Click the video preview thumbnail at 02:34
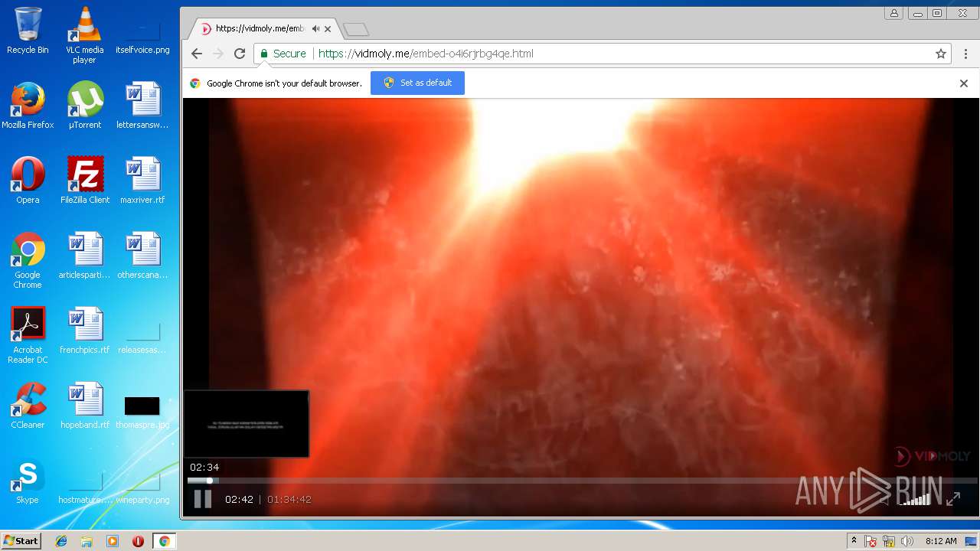 tap(247, 424)
